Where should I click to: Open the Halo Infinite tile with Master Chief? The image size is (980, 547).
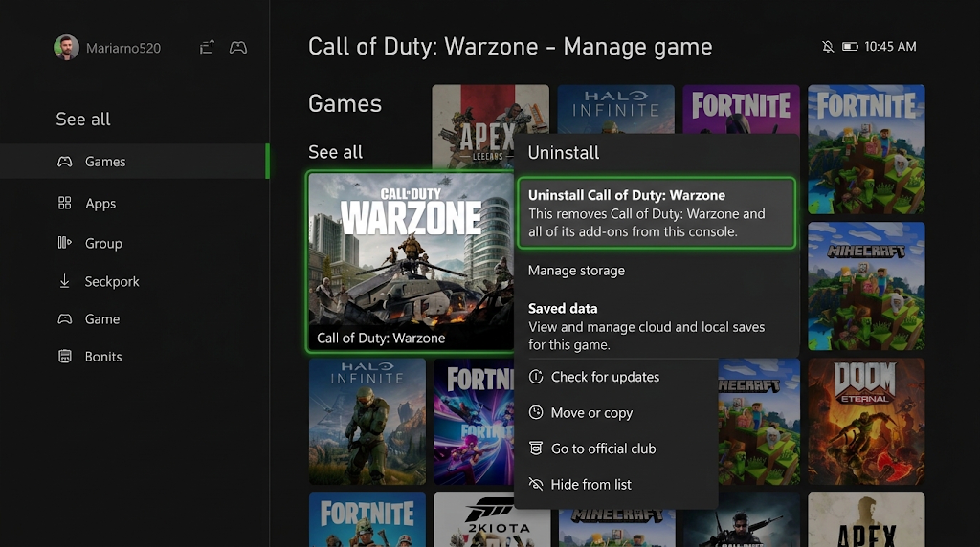click(x=367, y=422)
